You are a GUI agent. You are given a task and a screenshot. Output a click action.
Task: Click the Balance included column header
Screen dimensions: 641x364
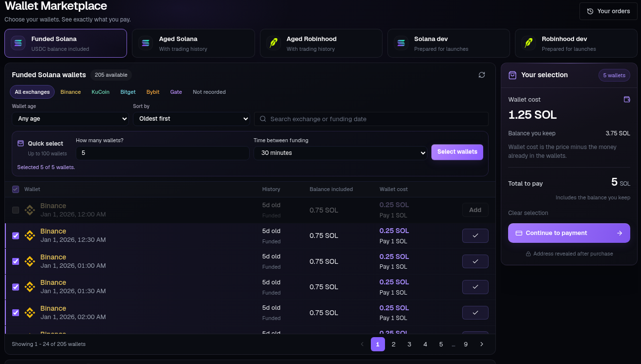[x=331, y=189]
